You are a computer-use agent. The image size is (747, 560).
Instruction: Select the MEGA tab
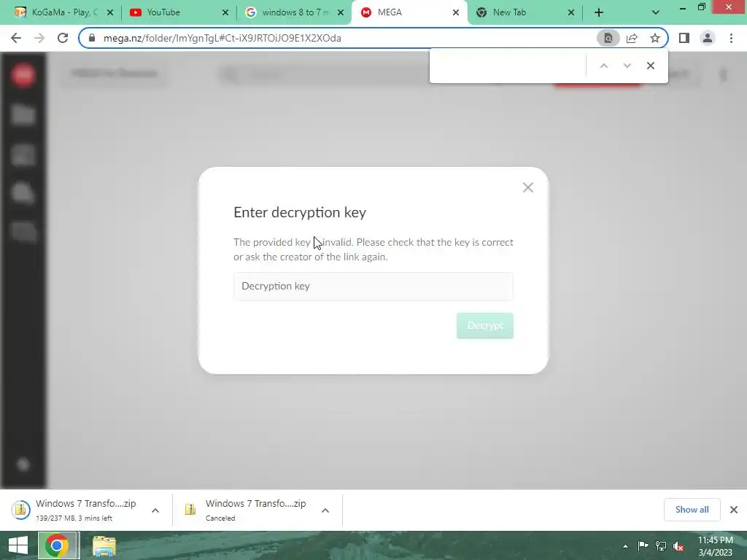point(410,12)
